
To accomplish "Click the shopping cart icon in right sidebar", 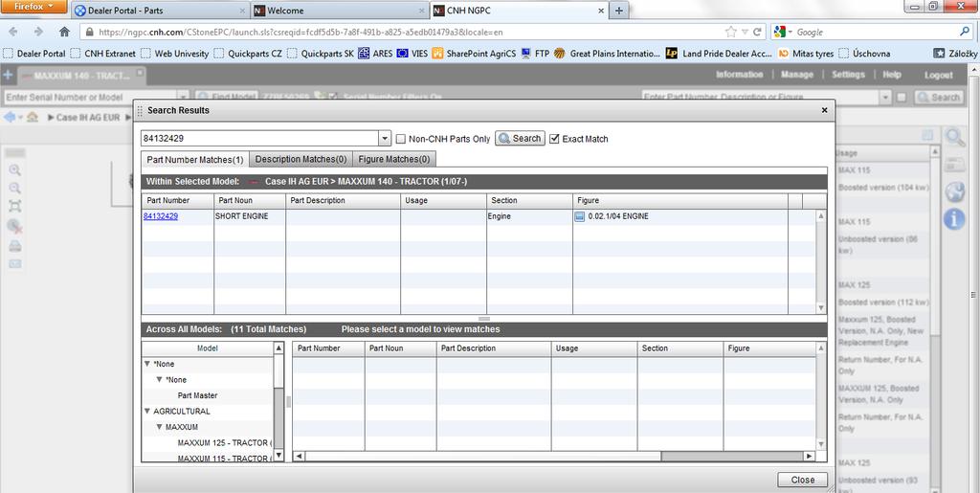I will [x=955, y=165].
